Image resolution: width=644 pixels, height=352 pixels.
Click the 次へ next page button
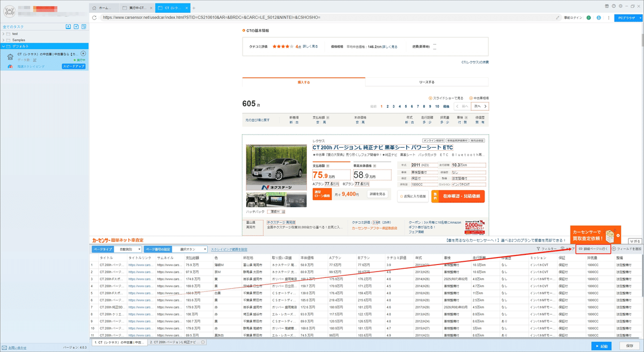coord(480,106)
